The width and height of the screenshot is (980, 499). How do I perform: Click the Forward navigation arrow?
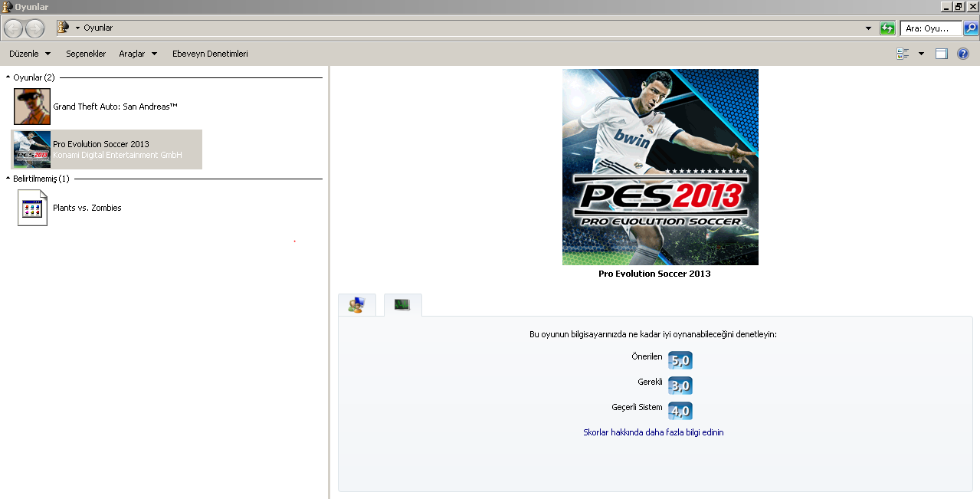tap(34, 28)
